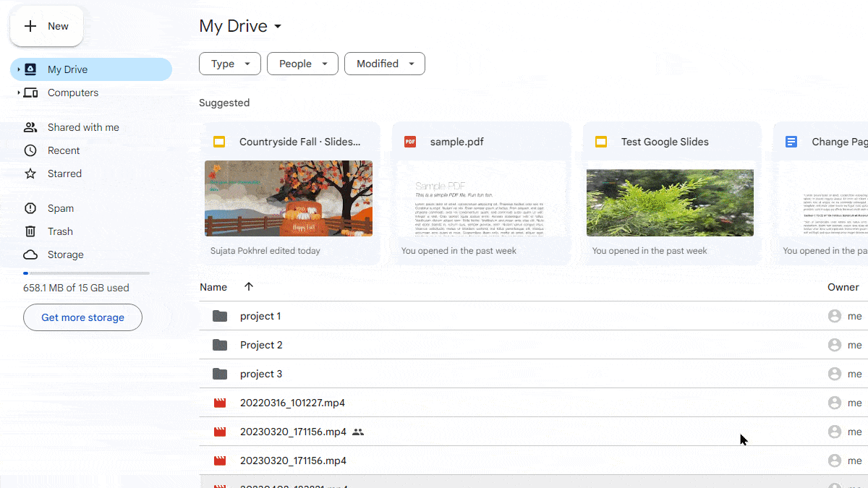Screen dimensions: 868x488
Task: Select the Starred icon in the sidebar
Action: click(30, 174)
